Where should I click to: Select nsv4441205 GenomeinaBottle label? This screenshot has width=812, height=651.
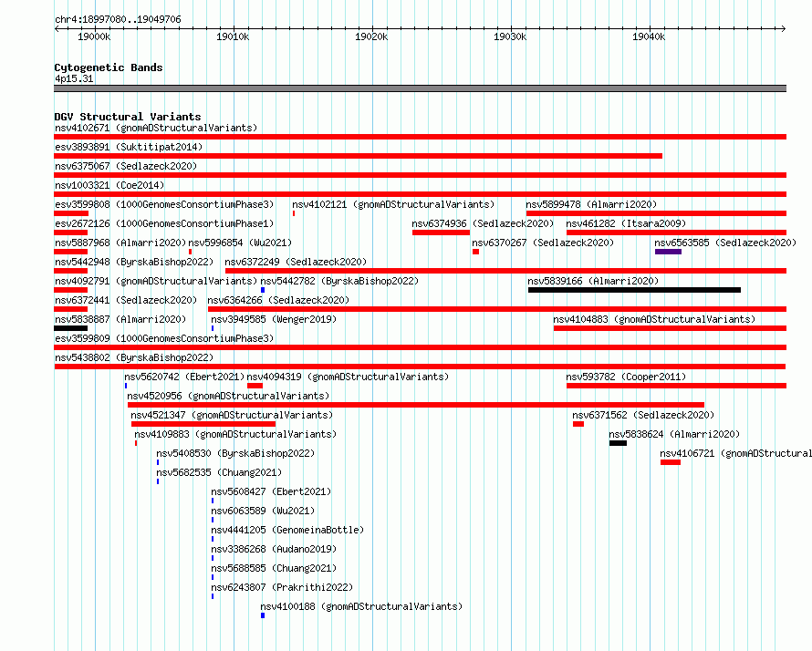tap(287, 530)
